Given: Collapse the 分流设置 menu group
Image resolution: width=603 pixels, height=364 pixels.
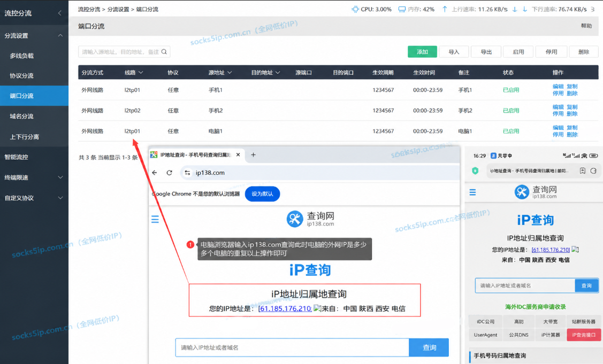Looking at the screenshot, I should (x=60, y=35).
